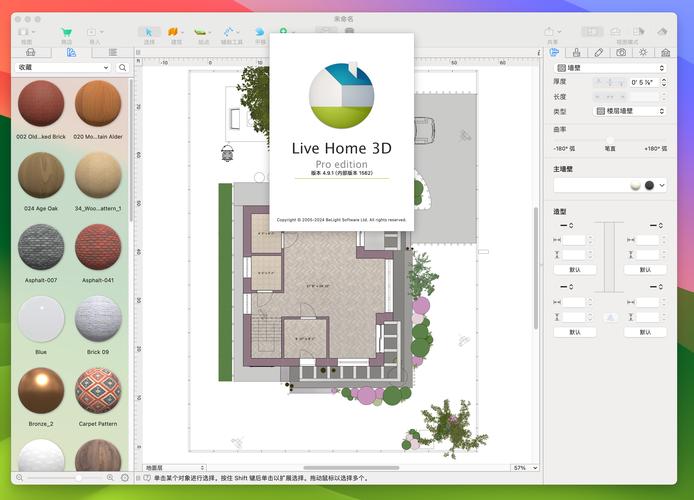Viewport: 694px width, 500px height.
Task: Click the top-left Default molding button
Action: (x=574, y=269)
